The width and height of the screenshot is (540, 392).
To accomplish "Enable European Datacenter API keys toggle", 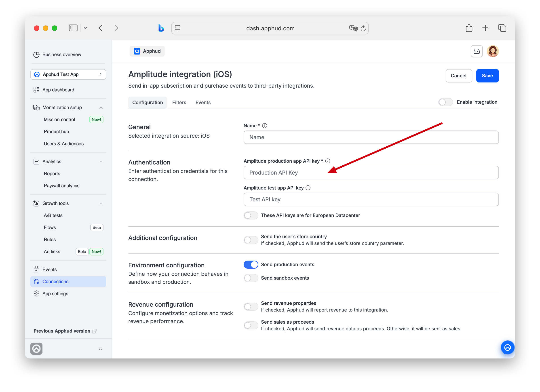I will [251, 215].
